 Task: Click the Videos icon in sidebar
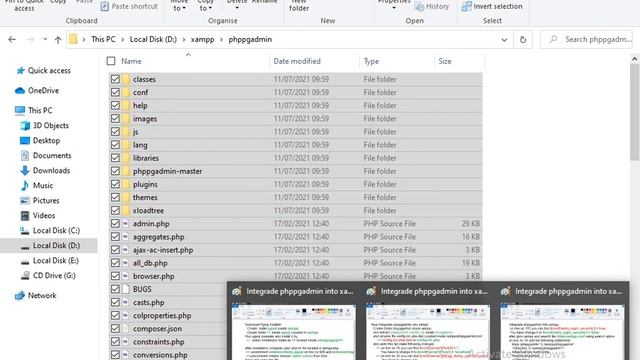[25, 216]
